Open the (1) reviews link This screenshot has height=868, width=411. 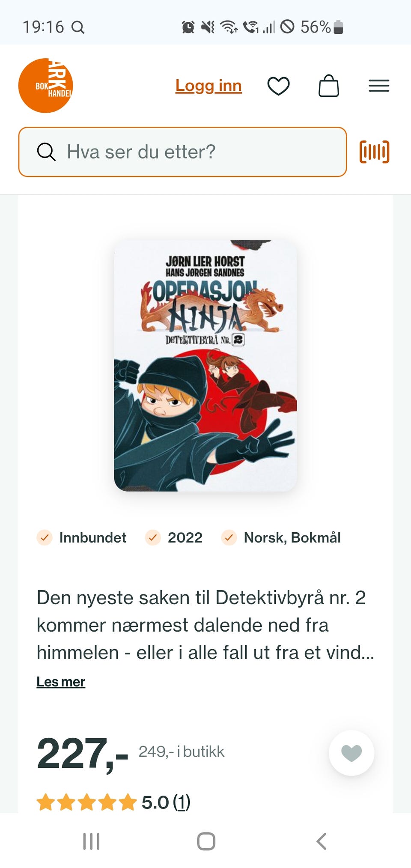[x=182, y=802]
